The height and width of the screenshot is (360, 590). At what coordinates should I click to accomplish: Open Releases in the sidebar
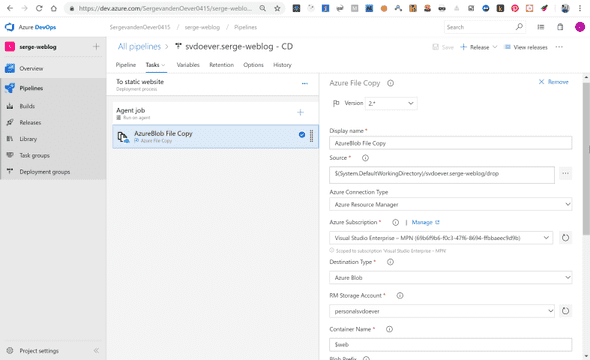[x=30, y=123]
